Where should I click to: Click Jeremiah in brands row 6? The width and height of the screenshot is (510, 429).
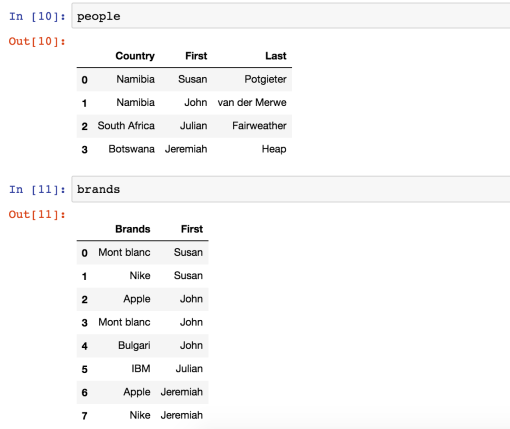(x=182, y=392)
